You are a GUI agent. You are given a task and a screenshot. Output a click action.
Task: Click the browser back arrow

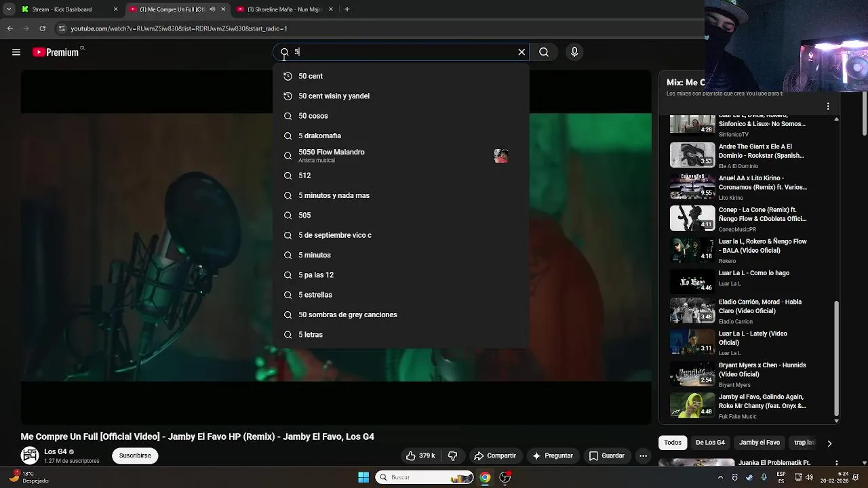[x=9, y=28]
